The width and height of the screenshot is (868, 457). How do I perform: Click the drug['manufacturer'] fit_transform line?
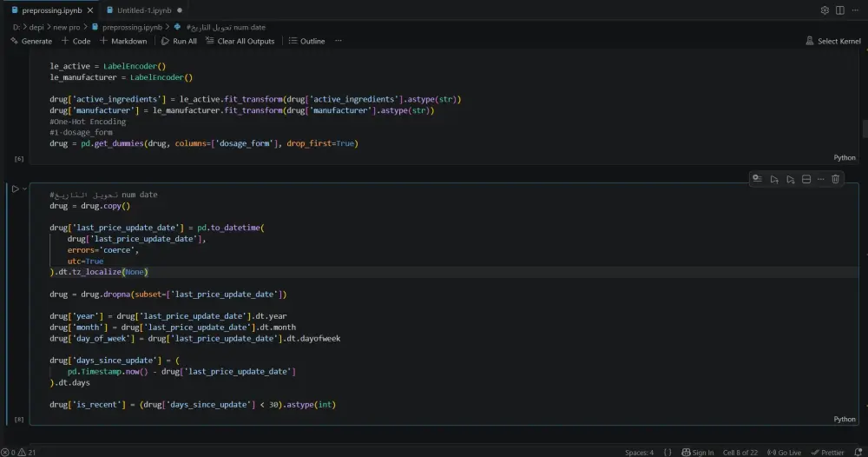[242, 111]
